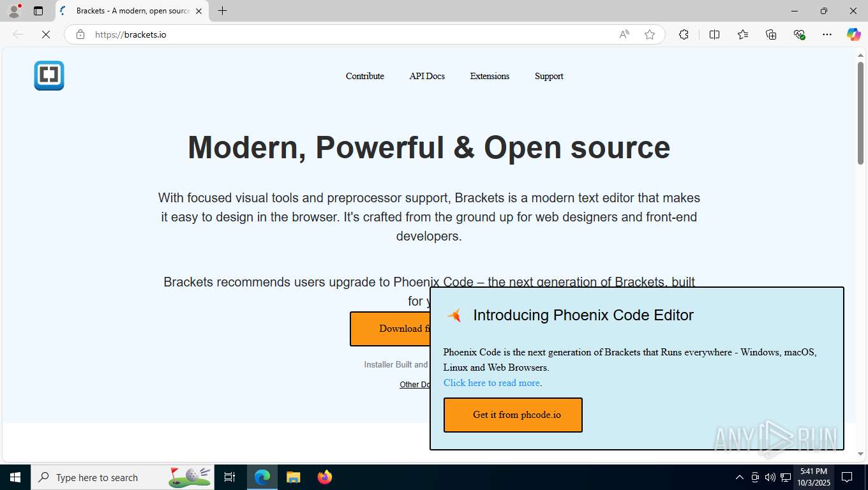Open the taskbar clock showing 5:41 PM
Image resolution: width=868 pixels, height=490 pixels.
click(813, 477)
